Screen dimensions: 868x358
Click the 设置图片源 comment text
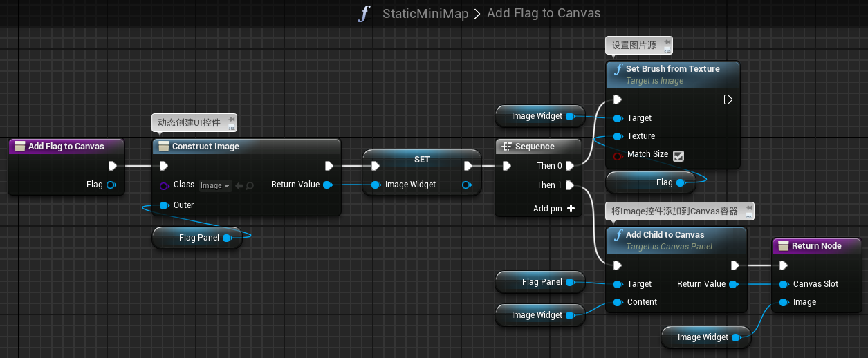[634, 45]
